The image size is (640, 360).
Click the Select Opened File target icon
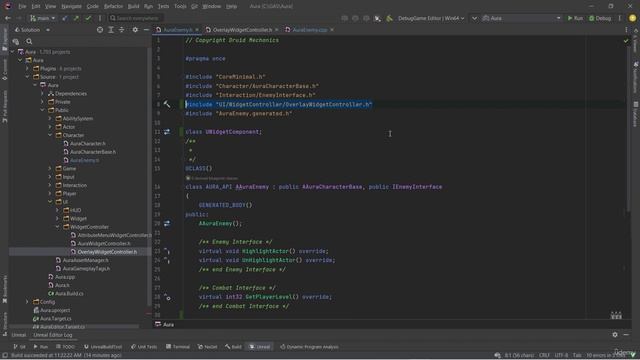pos(100,30)
